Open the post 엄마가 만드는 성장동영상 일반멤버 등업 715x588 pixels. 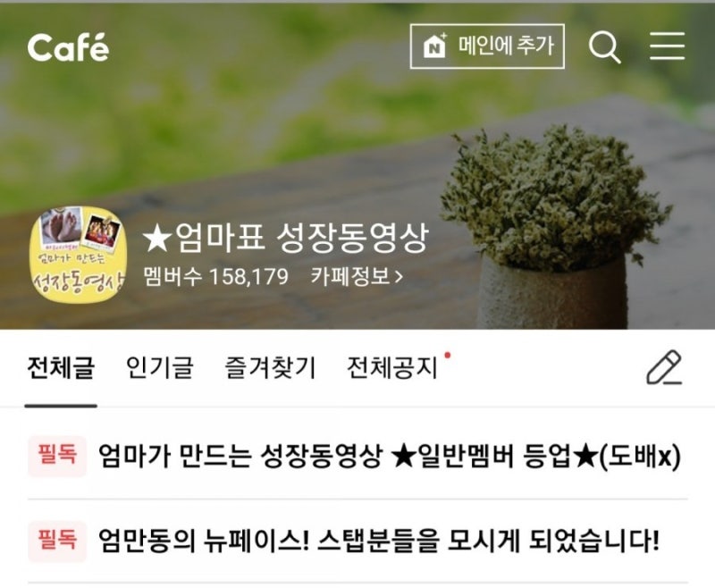click(390, 457)
